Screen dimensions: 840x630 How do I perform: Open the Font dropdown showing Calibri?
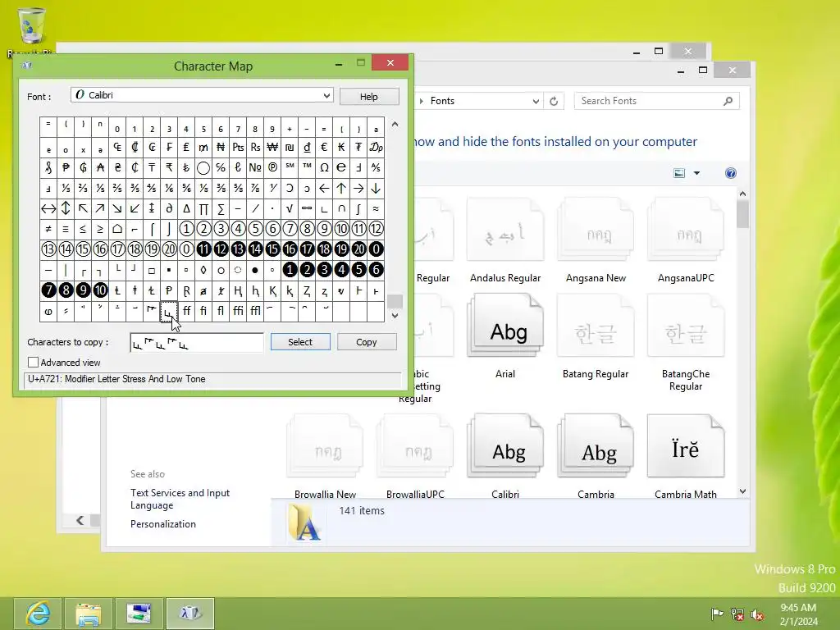click(202, 95)
